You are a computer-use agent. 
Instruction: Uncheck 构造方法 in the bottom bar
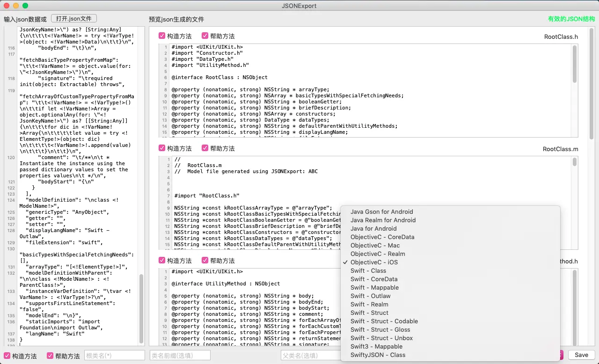7,356
